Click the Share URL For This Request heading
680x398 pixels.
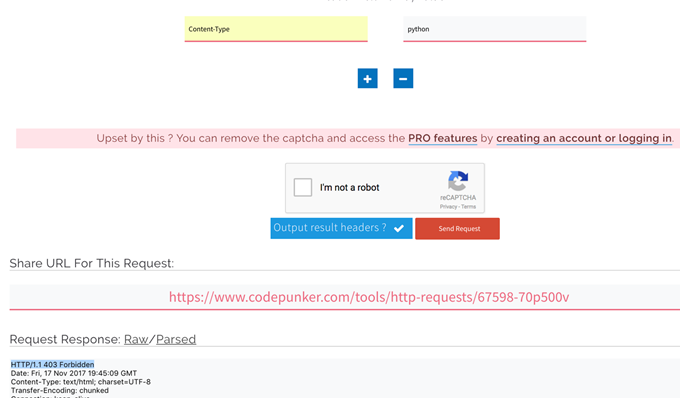pyautogui.click(x=92, y=263)
